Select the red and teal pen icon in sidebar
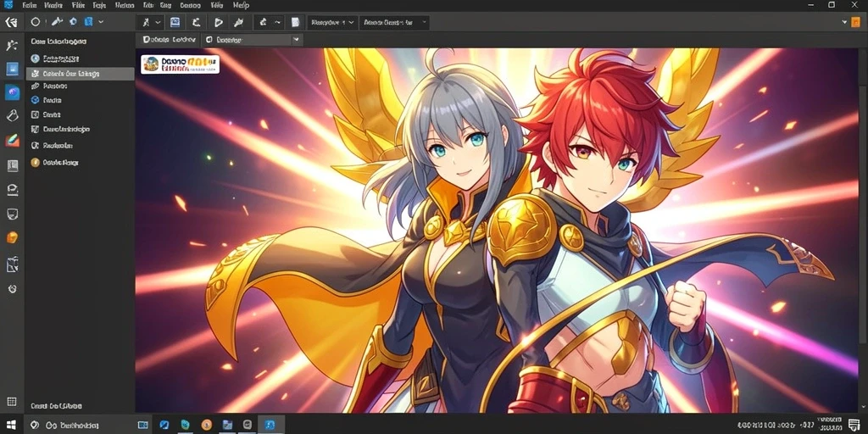The width and height of the screenshot is (868, 434). coord(12,141)
